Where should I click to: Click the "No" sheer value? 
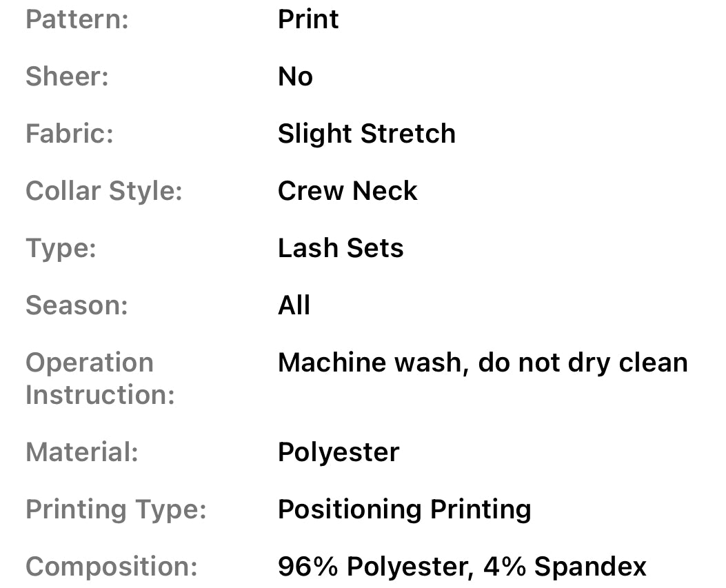(295, 77)
